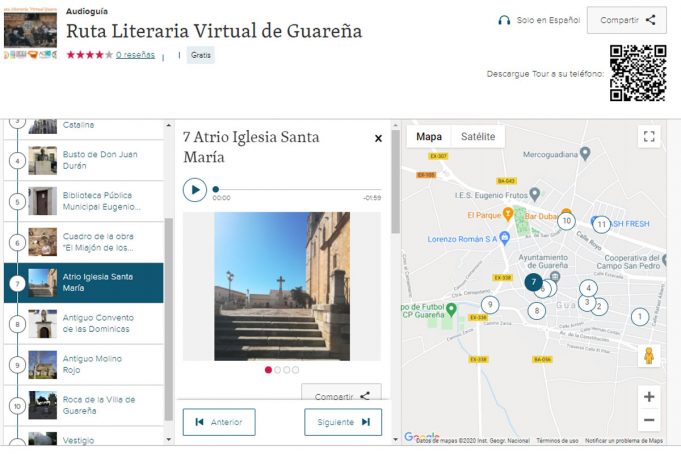681x454 pixels.
Task: Switch to Satélite map view
Action: pyautogui.click(x=477, y=137)
